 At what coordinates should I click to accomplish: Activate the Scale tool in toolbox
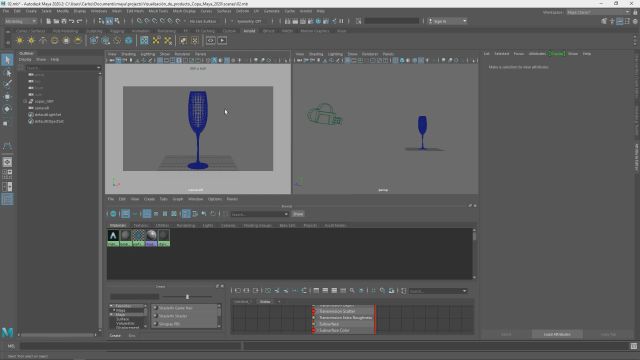[x=6, y=123]
